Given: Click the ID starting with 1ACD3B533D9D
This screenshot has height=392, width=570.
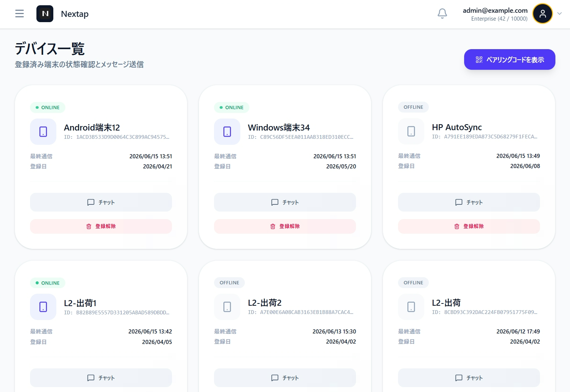Looking at the screenshot, I should (x=117, y=137).
